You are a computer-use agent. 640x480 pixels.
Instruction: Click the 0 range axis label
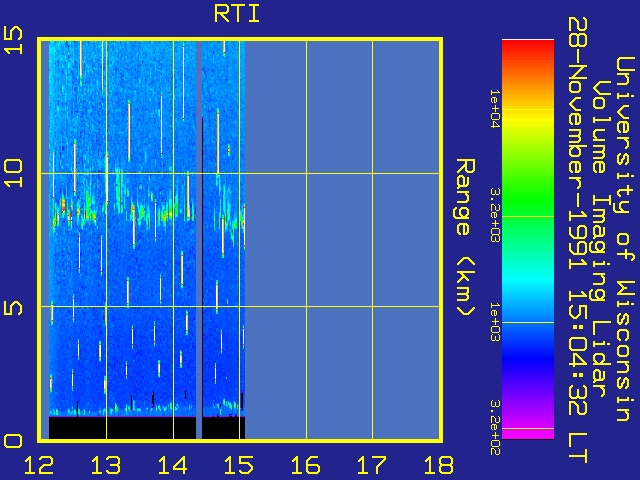(x=13, y=441)
